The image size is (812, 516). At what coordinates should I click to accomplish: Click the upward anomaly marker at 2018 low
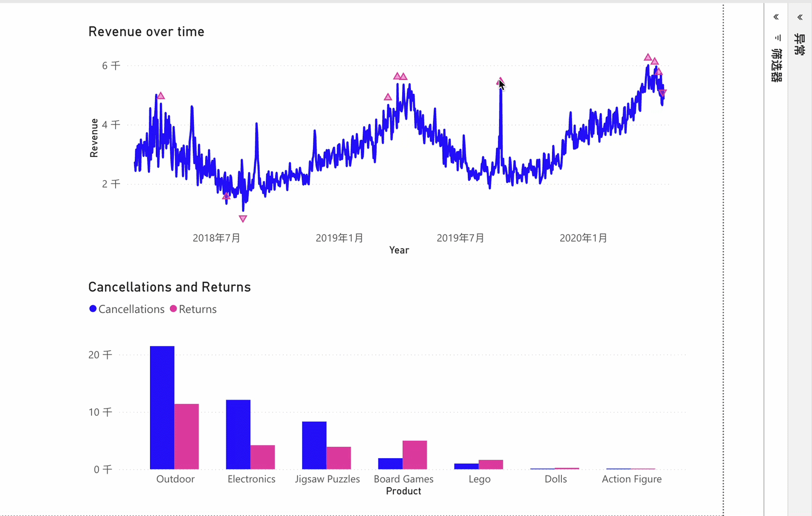pyautogui.click(x=226, y=196)
